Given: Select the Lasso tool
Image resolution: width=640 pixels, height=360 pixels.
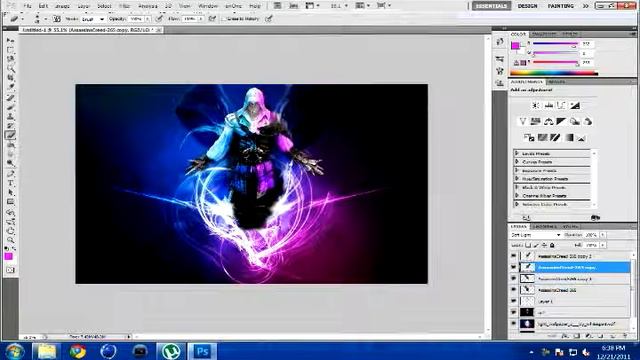Looking at the screenshot, I should pyautogui.click(x=10, y=60).
